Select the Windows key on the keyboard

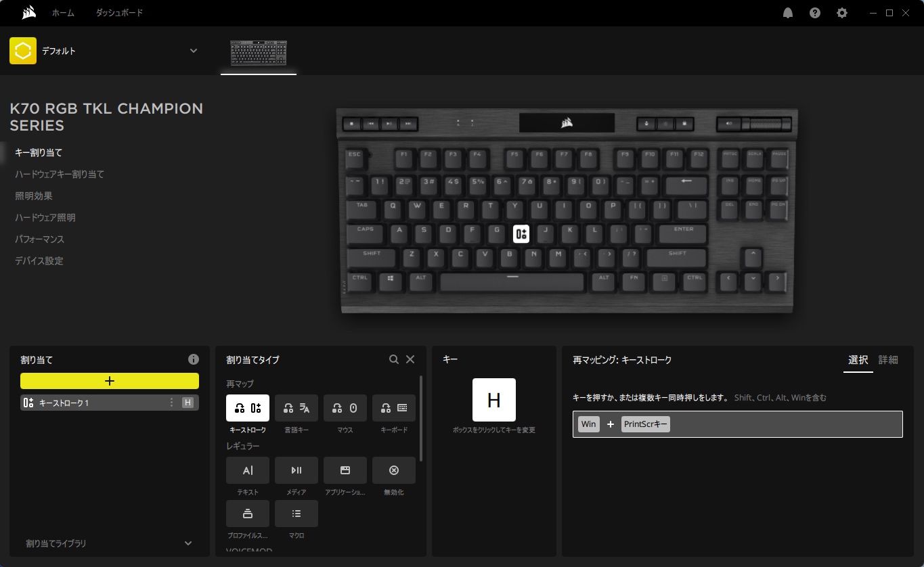(x=391, y=281)
